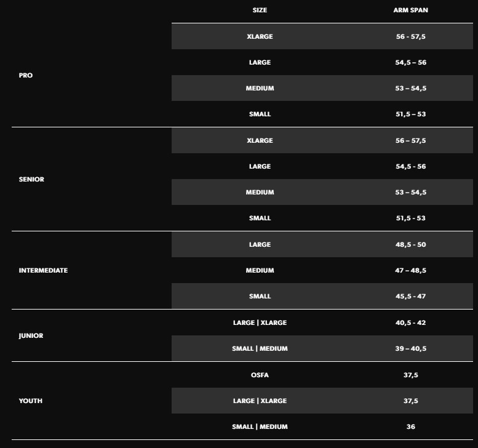This screenshot has height=448, width=478.
Task: Select XLARGE size in the Pro section
Action: [260, 36]
